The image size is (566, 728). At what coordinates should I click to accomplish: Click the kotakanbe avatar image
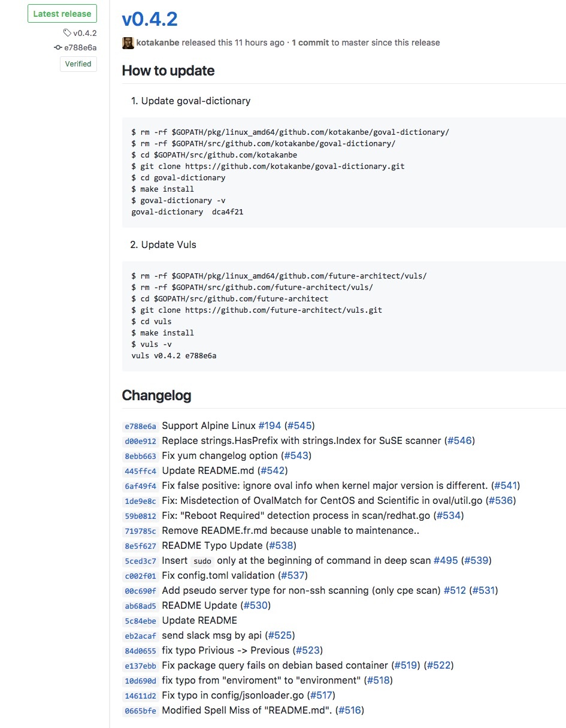(x=128, y=43)
